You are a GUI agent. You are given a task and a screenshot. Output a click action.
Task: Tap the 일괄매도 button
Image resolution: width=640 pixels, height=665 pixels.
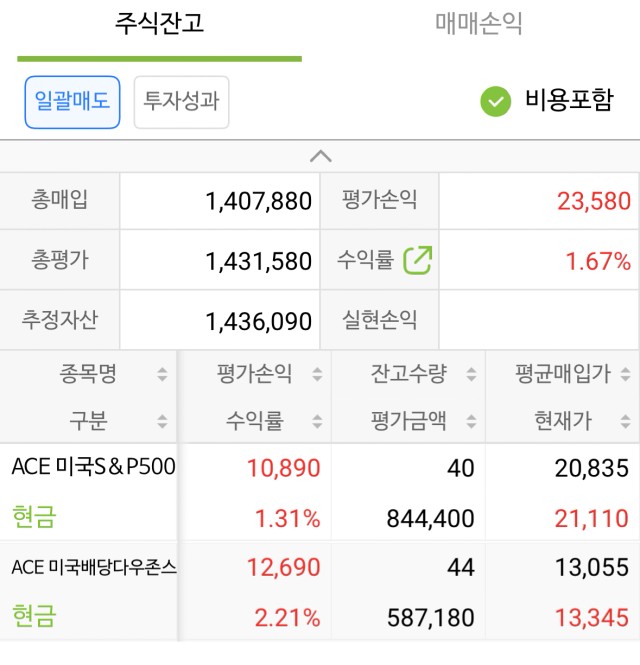(73, 102)
